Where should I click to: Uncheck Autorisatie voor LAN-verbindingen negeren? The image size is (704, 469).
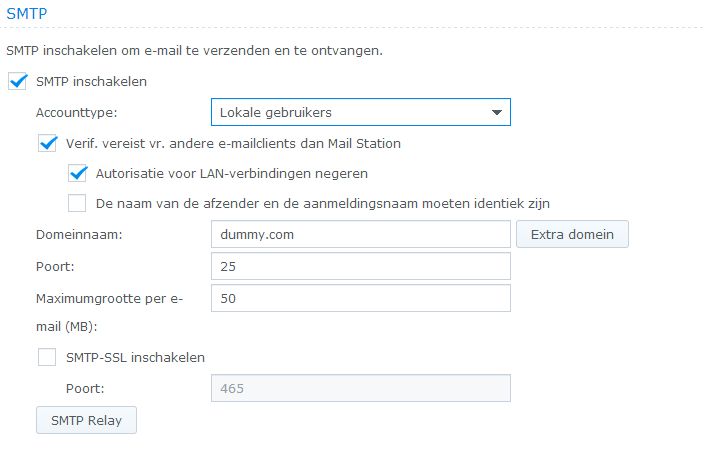(77, 173)
